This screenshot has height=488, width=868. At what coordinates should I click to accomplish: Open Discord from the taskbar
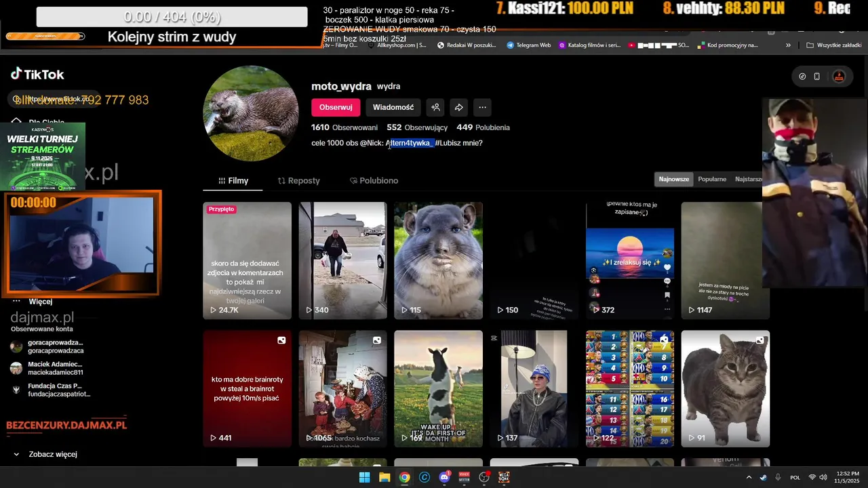pyautogui.click(x=444, y=477)
